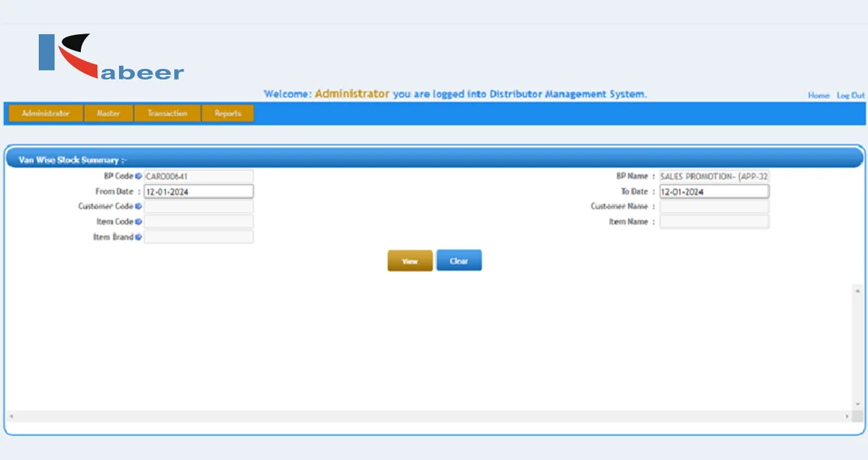Open the BP Code lookup icon
This screenshot has height=460, width=868.
[x=139, y=175]
